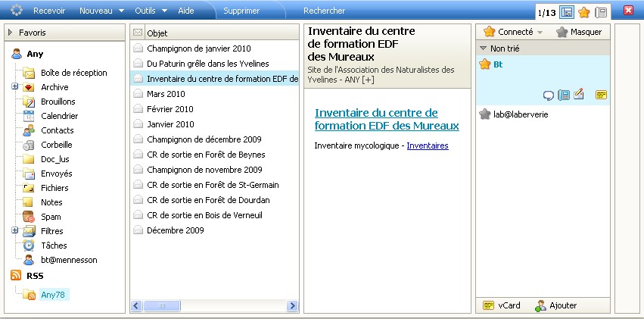Expand the Favoris section
This screenshot has height=319, width=644.
pyautogui.click(x=11, y=33)
